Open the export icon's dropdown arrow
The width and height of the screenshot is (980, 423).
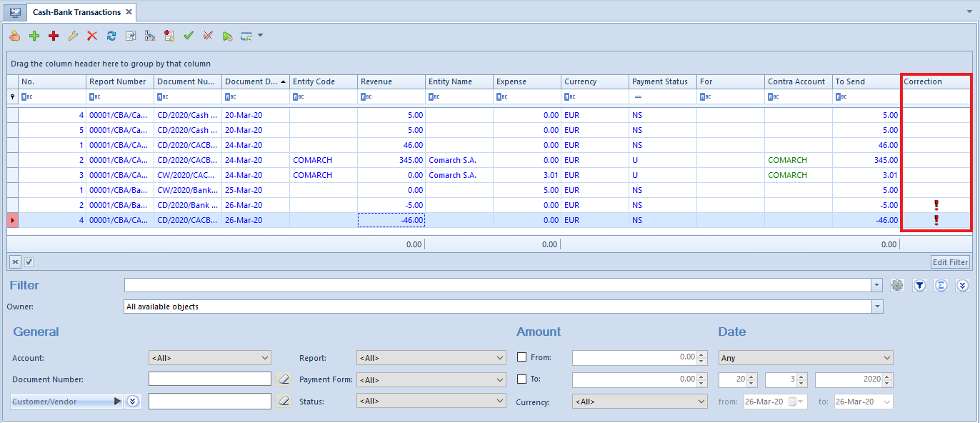click(260, 35)
